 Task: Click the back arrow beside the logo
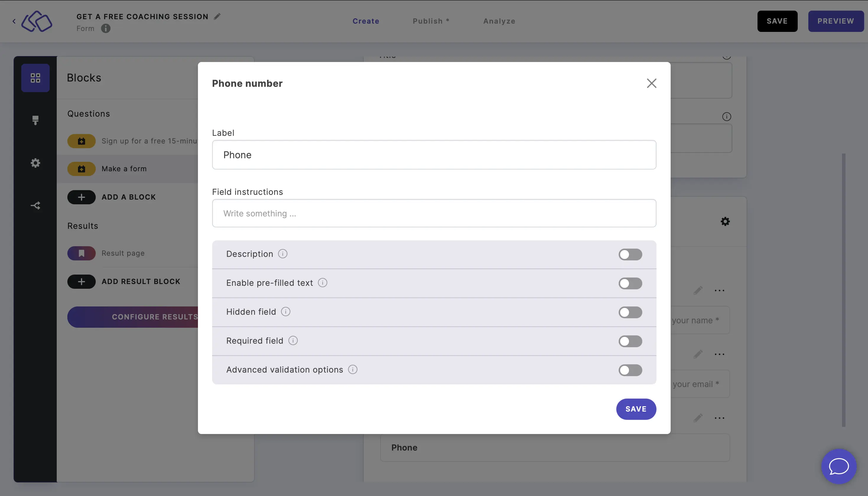tap(14, 21)
